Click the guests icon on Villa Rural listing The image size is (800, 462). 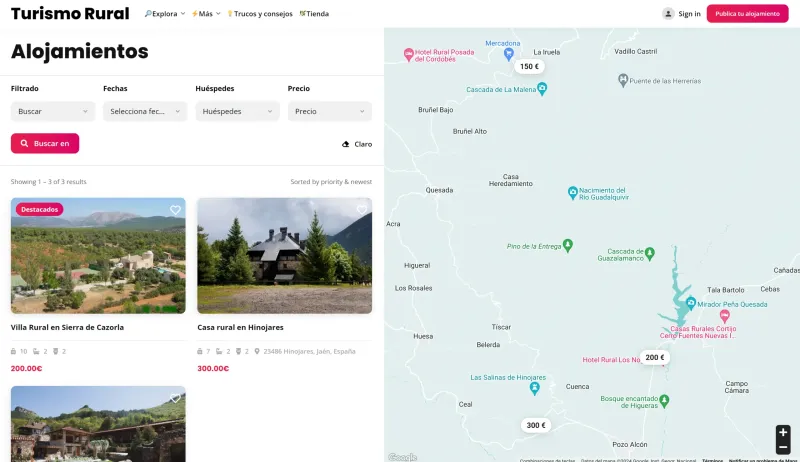point(14,351)
